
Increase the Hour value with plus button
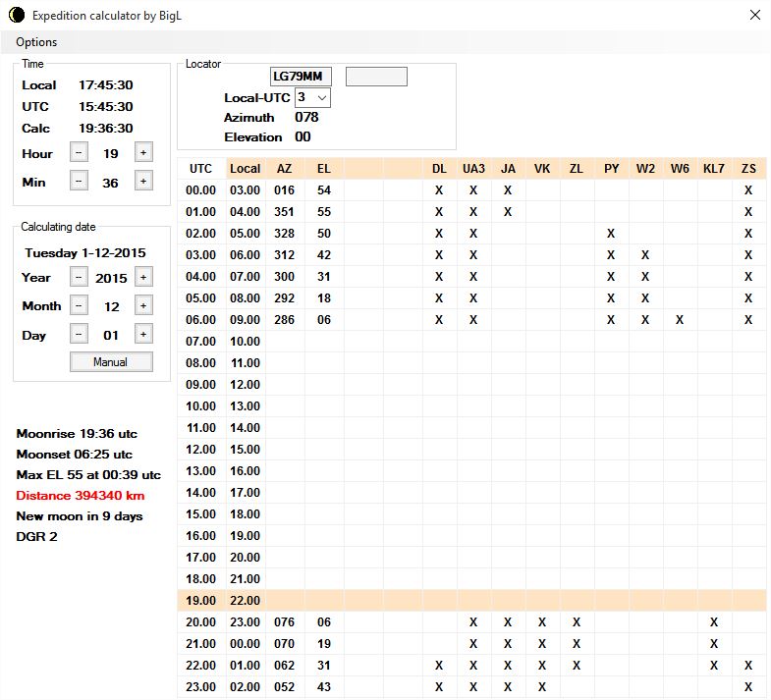tap(143, 152)
